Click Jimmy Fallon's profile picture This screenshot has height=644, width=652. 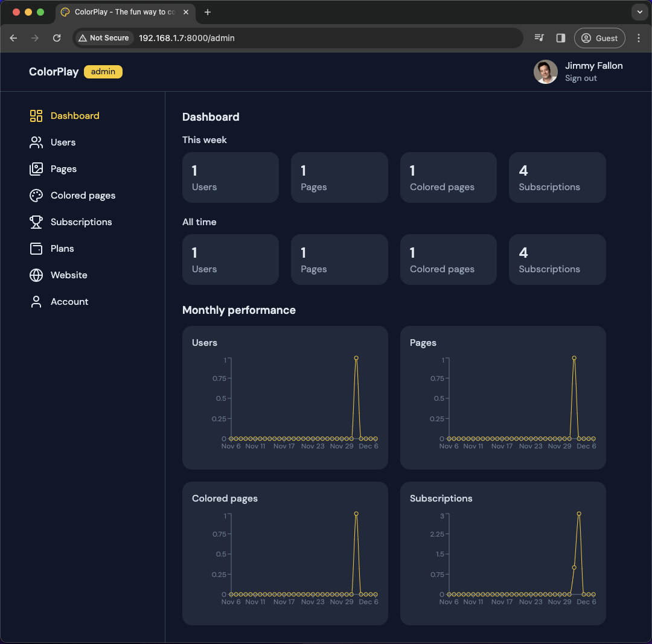pyautogui.click(x=545, y=71)
